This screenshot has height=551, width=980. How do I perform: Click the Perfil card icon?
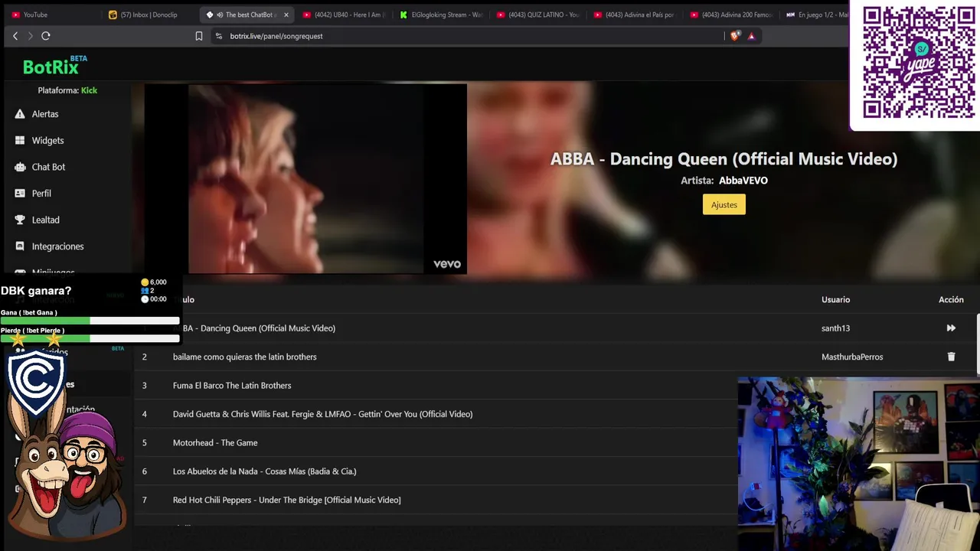20,194
